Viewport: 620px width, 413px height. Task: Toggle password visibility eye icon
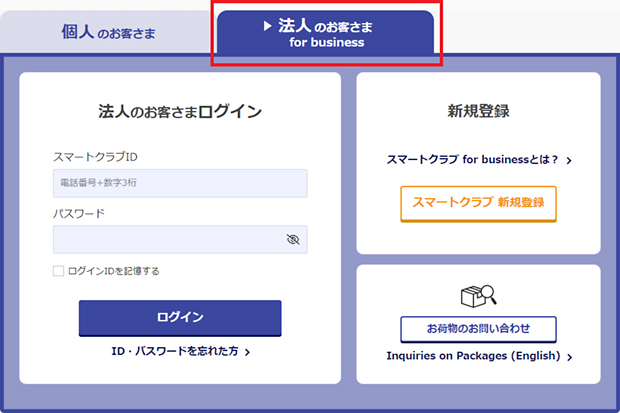pos(293,239)
